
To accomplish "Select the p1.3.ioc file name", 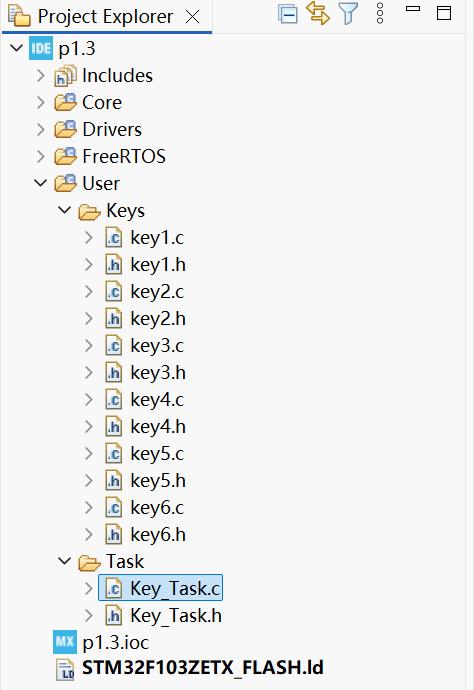I will pyautogui.click(x=116, y=642).
